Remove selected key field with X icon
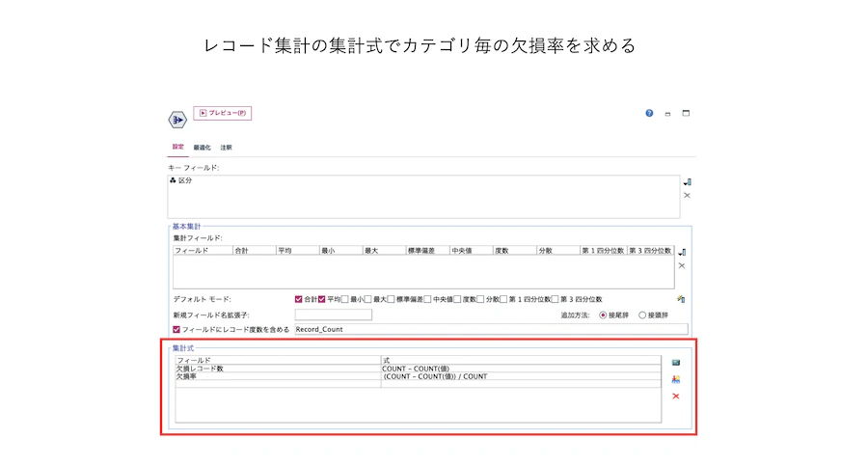The width and height of the screenshot is (868, 465). click(x=687, y=196)
